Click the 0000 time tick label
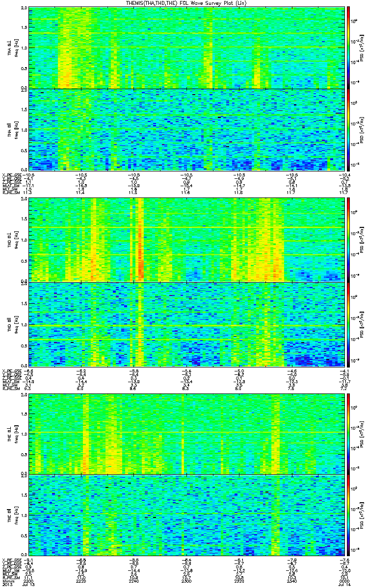Viewport: 368px width, 588px height. pos(343,582)
